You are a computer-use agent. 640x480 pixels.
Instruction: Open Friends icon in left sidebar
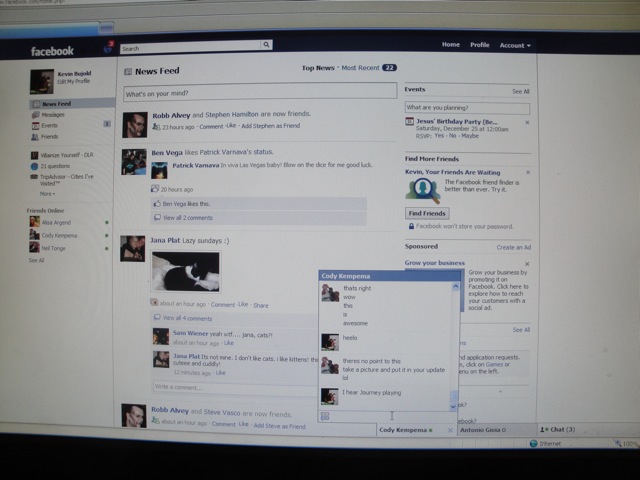[x=35, y=137]
